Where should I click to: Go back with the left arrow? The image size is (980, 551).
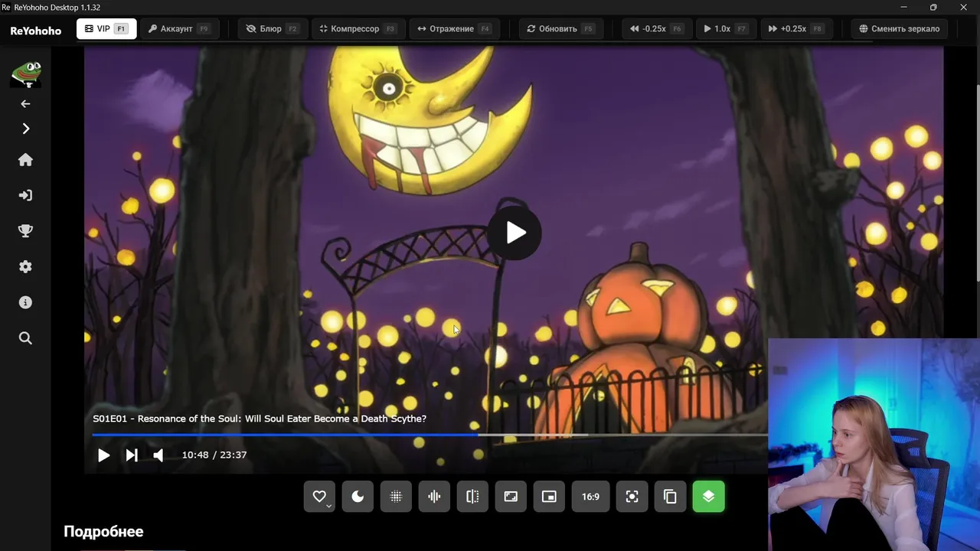click(x=25, y=103)
